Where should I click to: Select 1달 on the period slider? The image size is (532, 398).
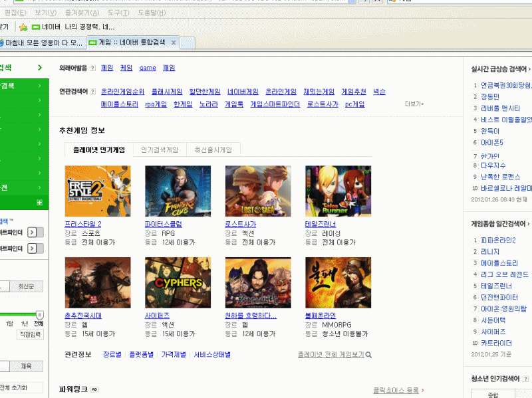(x=9, y=324)
